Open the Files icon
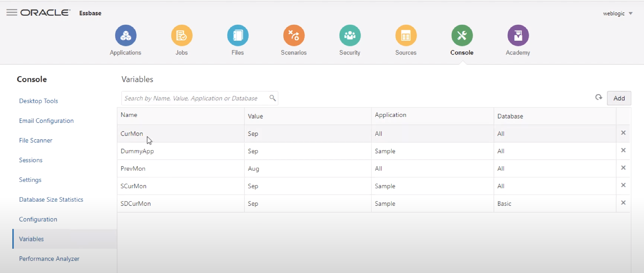 pyautogui.click(x=238, y=35)
